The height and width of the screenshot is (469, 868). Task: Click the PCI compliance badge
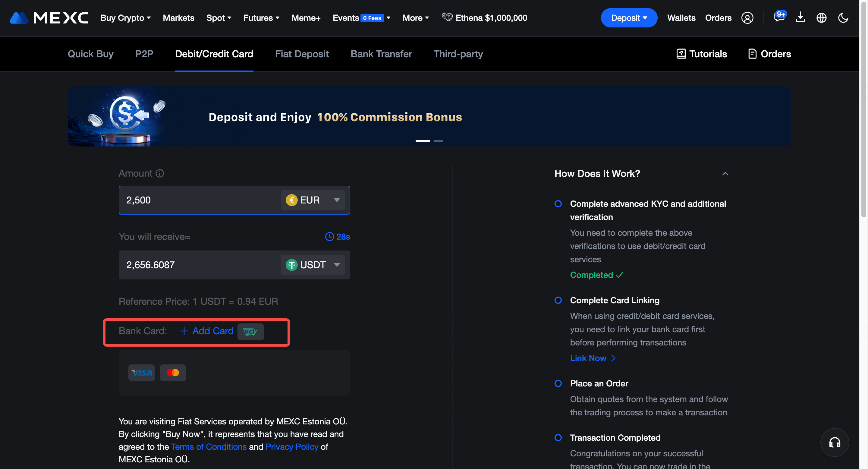(x=250, y=332)
